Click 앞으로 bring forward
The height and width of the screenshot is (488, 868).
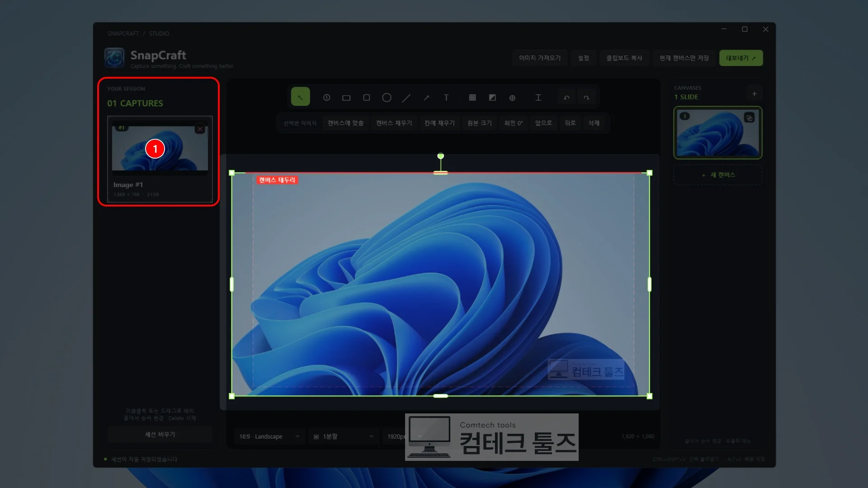pos(543,123)
